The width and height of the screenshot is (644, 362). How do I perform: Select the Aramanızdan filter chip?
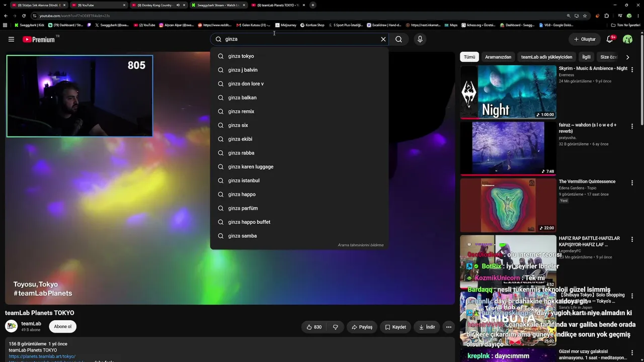click(498, 57)
